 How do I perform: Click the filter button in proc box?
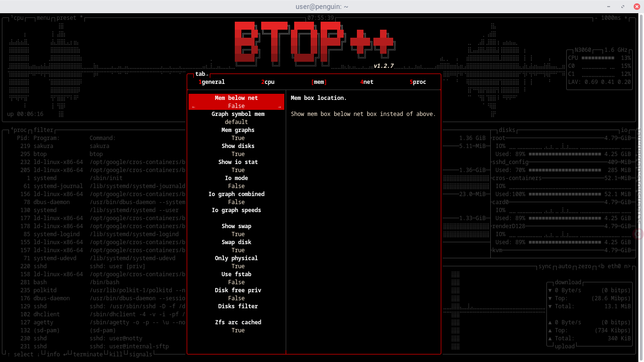pyautogui.click(x=43, y=130)
